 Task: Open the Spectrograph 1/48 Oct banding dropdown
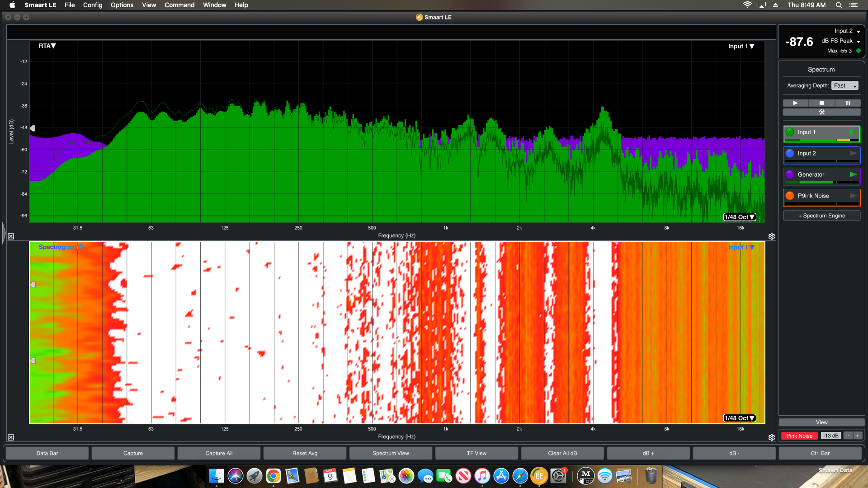coord(740,418)
